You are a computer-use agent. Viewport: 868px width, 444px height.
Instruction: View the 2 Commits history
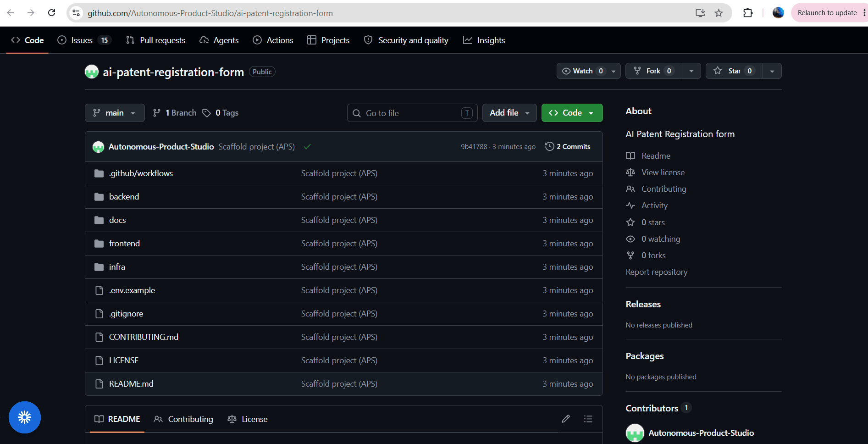(568, 147)
